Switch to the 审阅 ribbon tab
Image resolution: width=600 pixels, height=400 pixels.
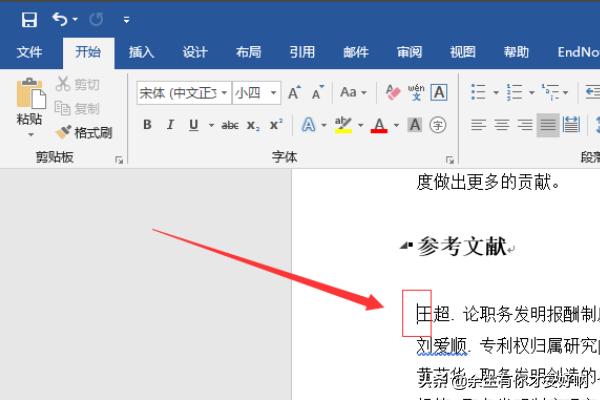point(409,52)
